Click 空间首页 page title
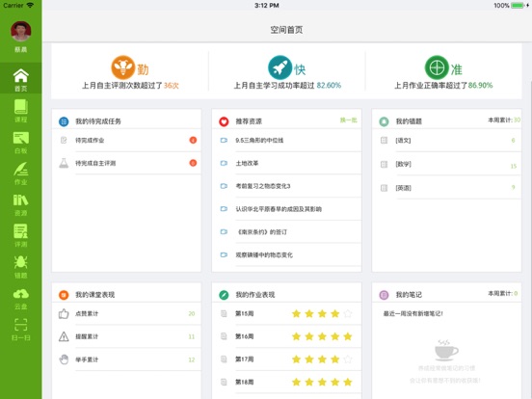The height and width of the screenshot is (399, 532). click(286, 30)
